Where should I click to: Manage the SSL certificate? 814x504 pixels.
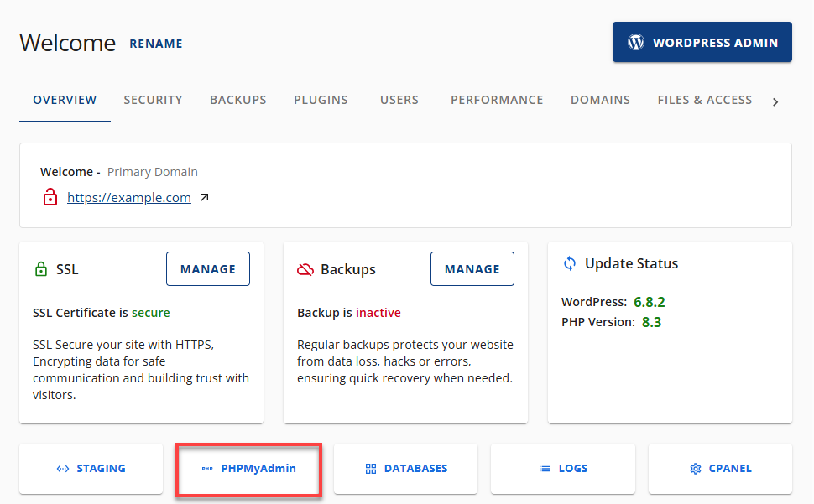click(x=207, y=268)
